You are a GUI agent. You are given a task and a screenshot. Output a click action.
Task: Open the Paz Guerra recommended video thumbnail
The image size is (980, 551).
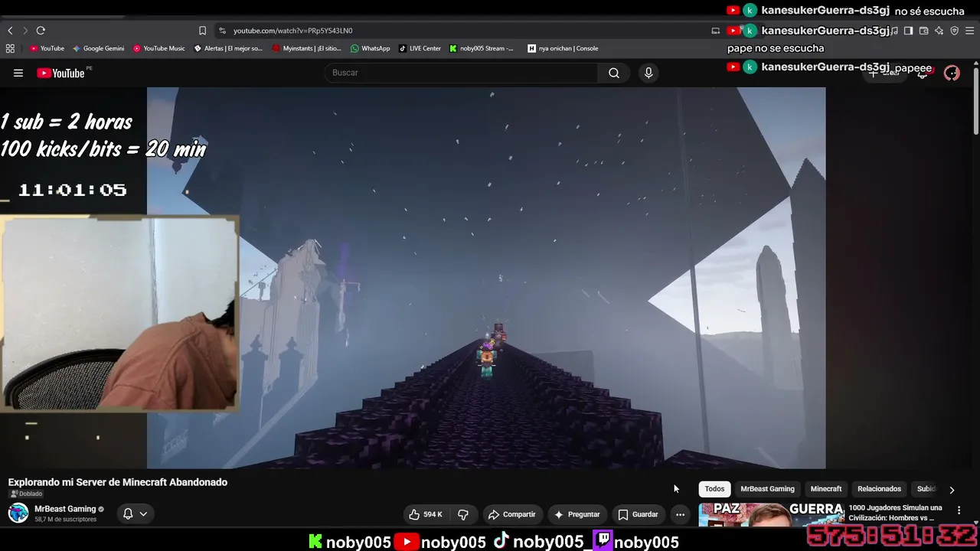point(771,516)
